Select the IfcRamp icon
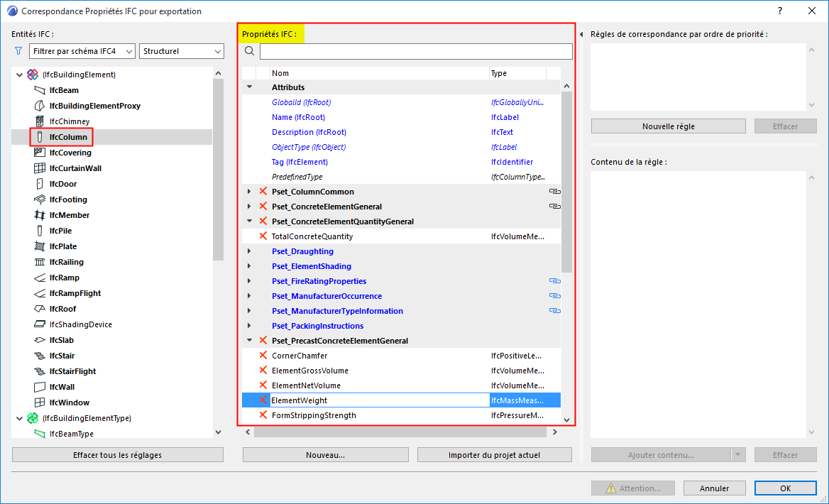This screenshot has width=829, height=504. (40, 278)
